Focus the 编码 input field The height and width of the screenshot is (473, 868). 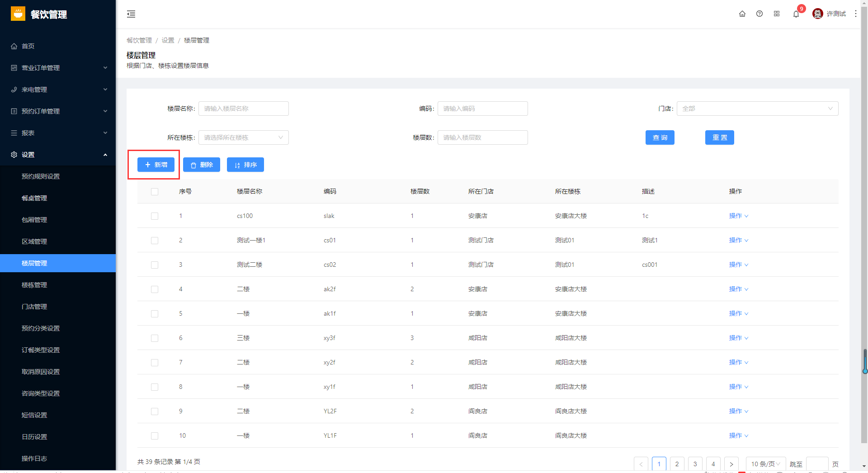pos(483,109)
